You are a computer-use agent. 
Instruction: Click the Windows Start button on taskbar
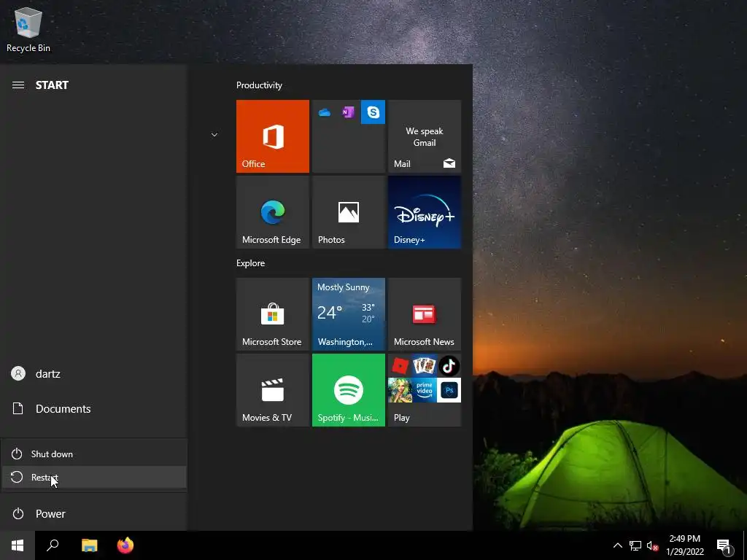[x=18, y=545]
